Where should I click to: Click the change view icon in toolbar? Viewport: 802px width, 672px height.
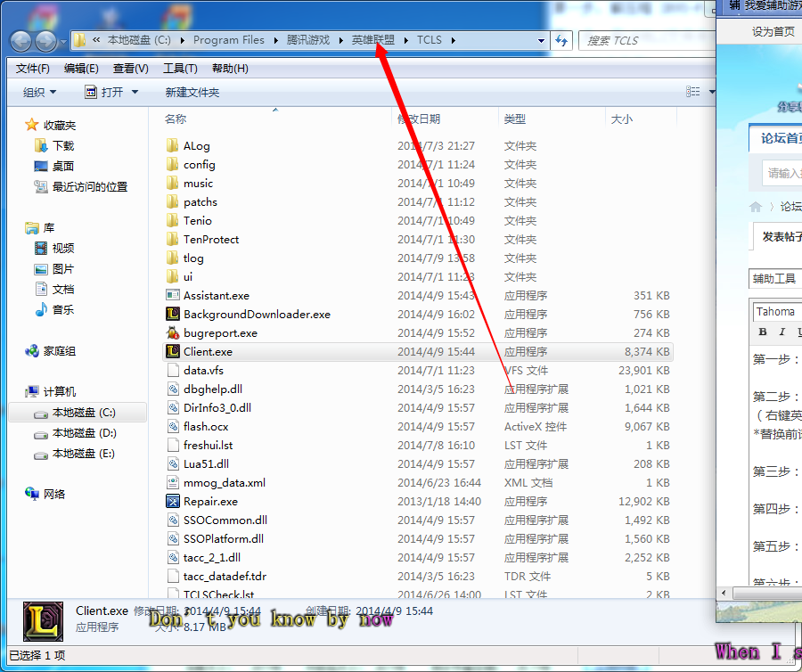tap(693, 92)
